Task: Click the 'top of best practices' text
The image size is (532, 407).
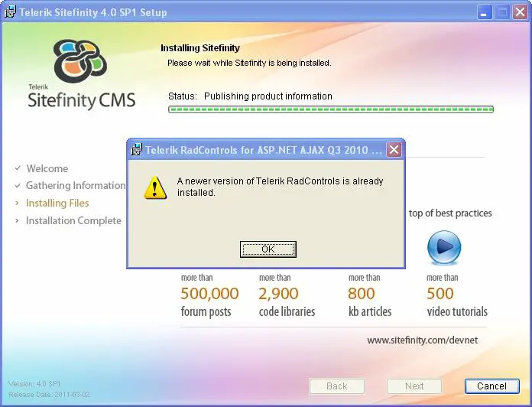Action: (450, 213)
